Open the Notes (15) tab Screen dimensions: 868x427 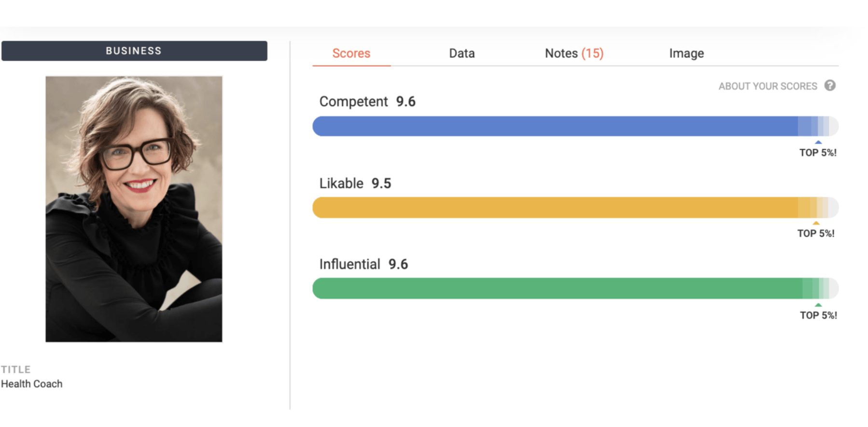click(574, 53)
